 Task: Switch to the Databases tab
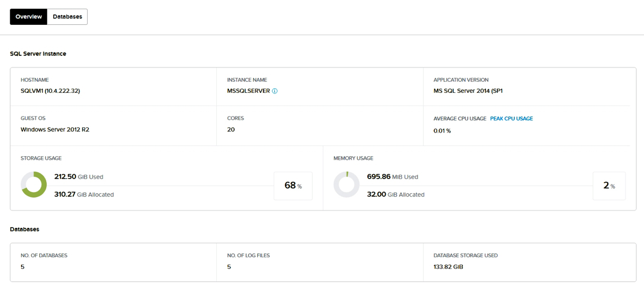67,17
